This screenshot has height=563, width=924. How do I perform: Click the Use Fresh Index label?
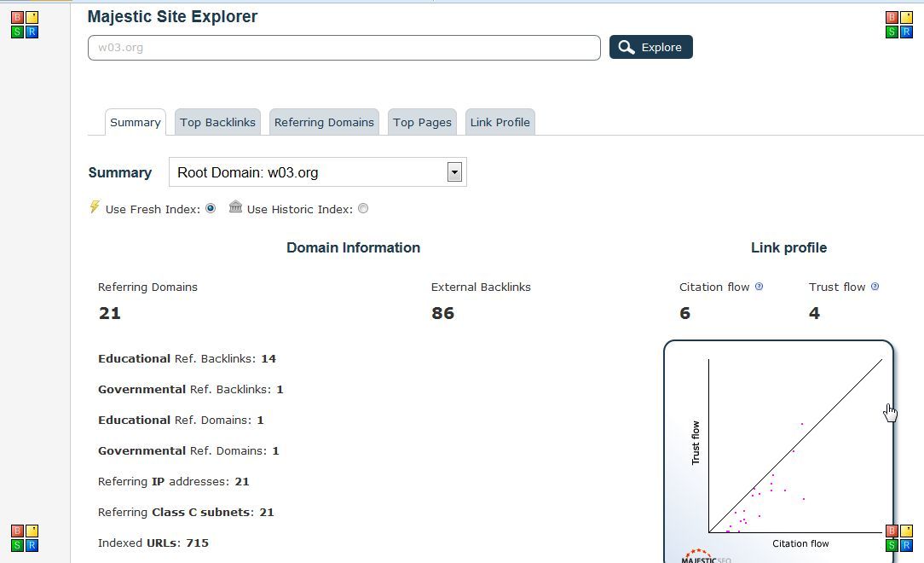(153, 209)
